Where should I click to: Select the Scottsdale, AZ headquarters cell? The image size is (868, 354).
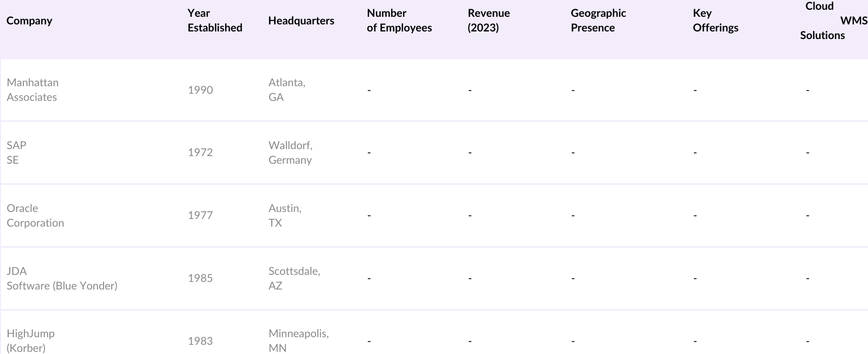click(294, 278)
